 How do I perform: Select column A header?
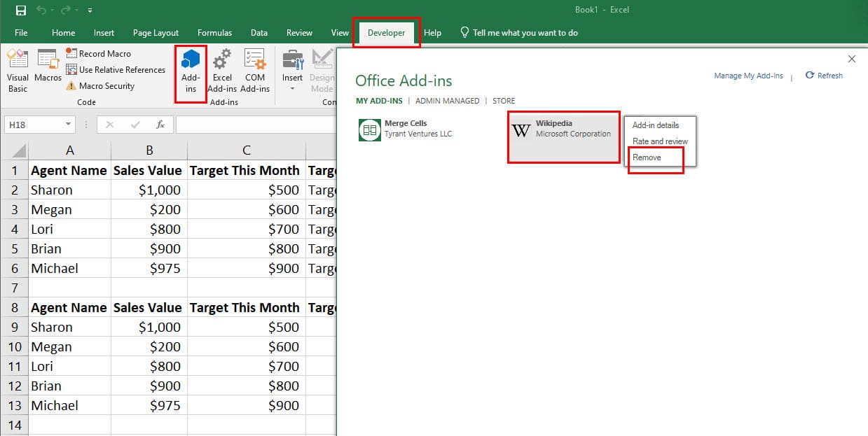point(69,150)
